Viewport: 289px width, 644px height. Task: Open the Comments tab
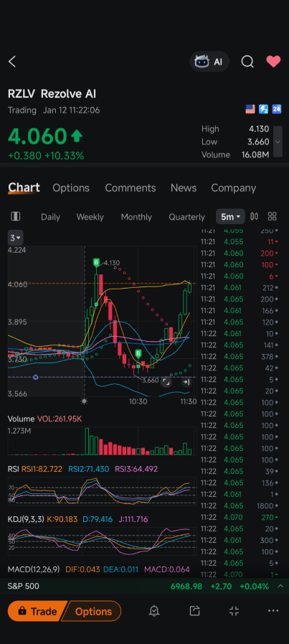point(130,188)
